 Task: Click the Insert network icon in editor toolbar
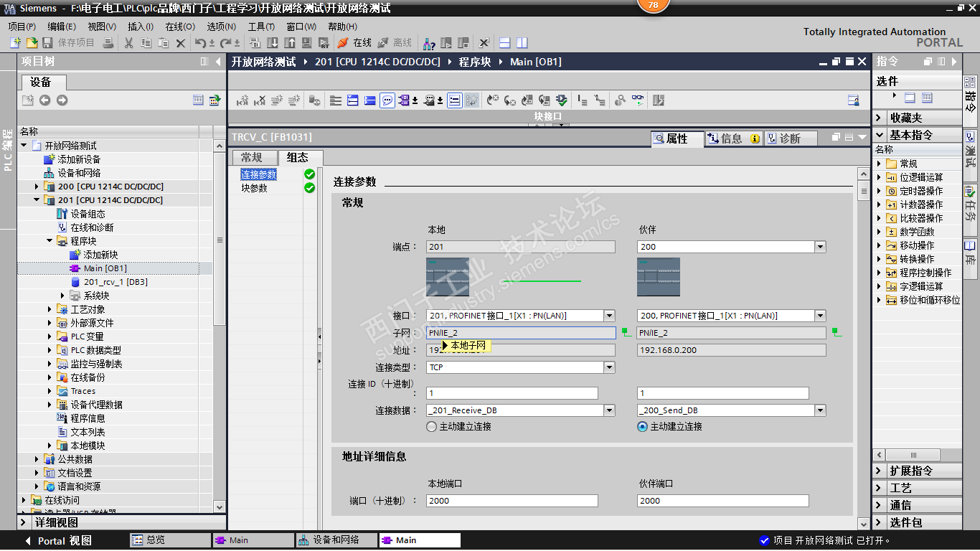click(242, 100)
